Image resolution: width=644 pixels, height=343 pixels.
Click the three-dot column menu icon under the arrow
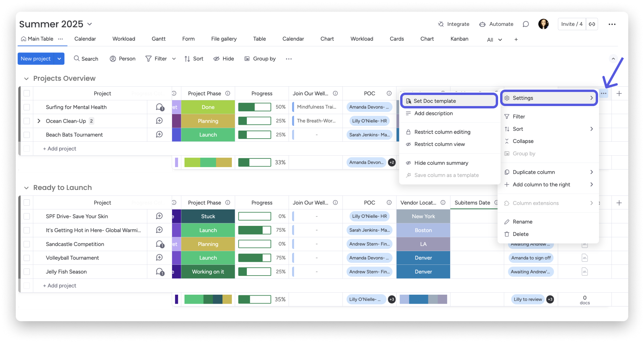tap(604, 94)
